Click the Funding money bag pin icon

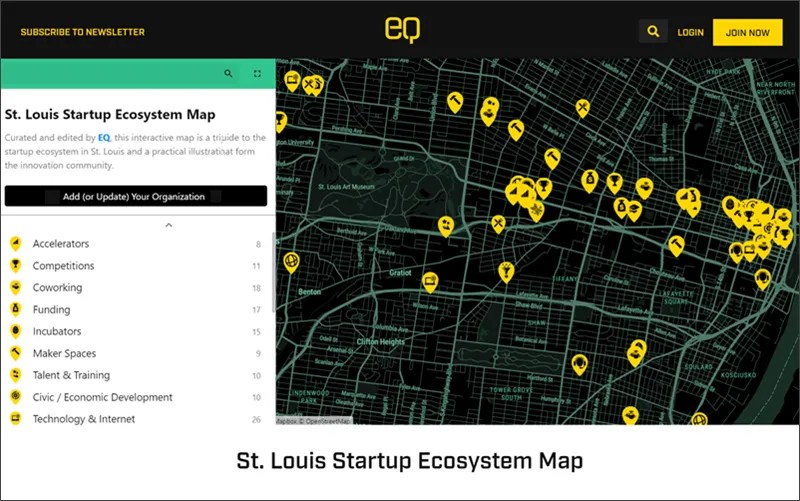click(x=16, y=310)
